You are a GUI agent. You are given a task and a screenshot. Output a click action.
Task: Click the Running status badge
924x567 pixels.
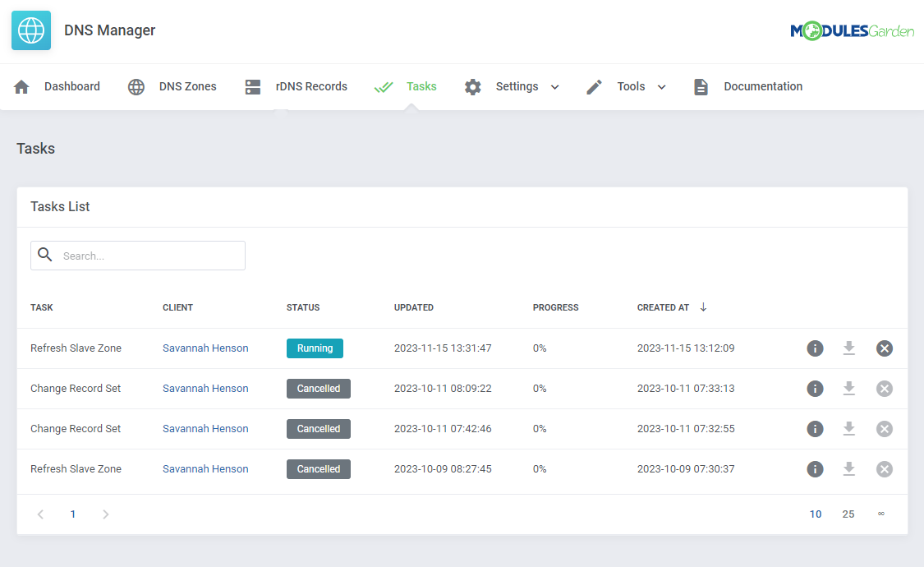315,348
